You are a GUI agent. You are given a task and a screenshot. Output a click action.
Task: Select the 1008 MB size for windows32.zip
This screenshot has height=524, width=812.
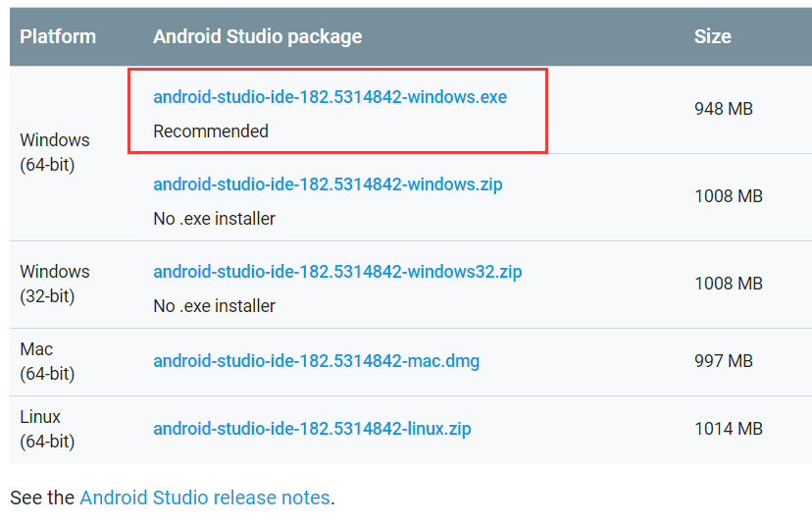pos(728,284)
